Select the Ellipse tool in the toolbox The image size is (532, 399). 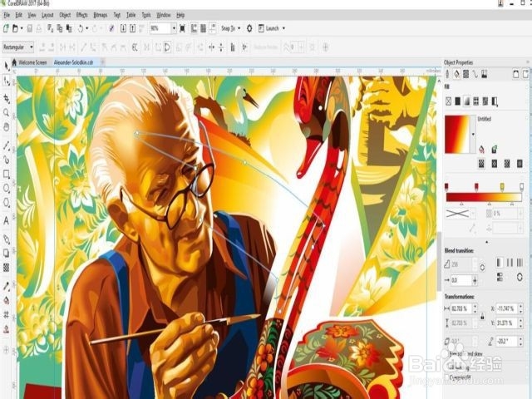[x=6, y=189]
